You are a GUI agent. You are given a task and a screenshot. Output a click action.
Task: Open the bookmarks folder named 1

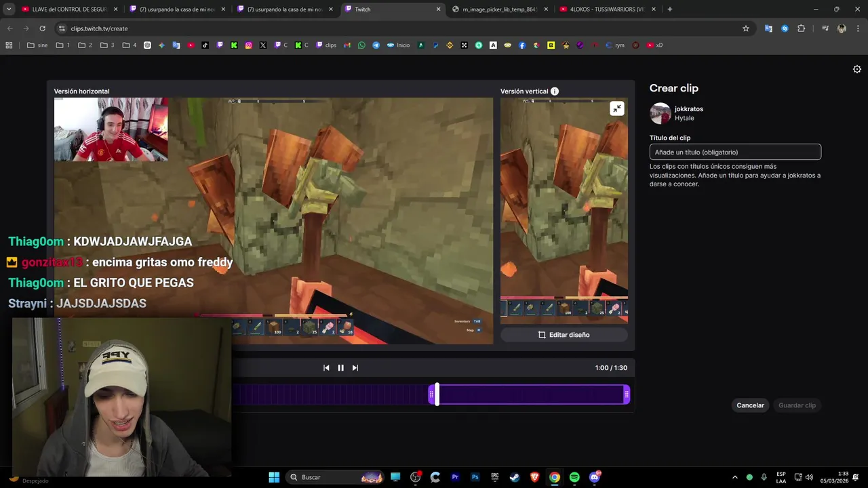tap(63, 45)
